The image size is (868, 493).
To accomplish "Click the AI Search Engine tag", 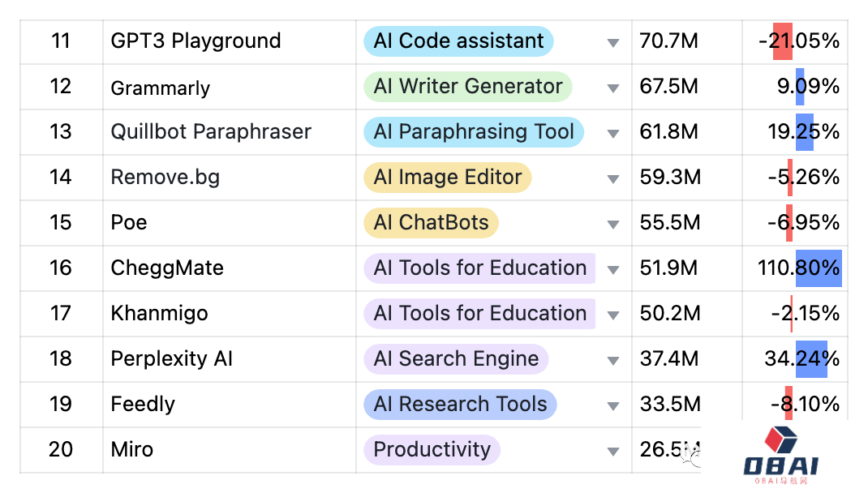I will click(455, 359).
